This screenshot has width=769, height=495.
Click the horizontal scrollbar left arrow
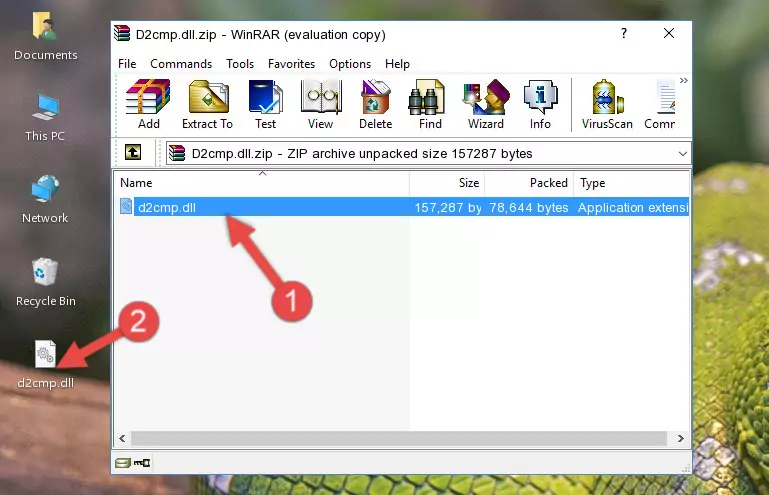coord(122,438)
